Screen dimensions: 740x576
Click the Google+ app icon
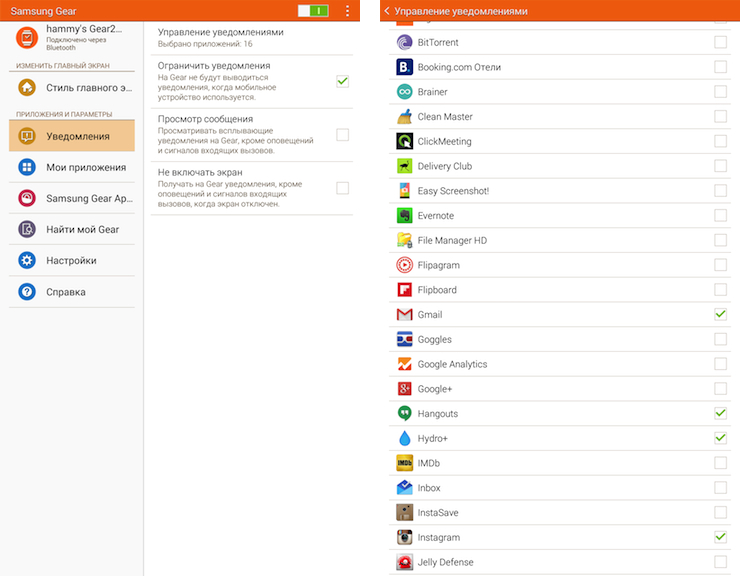404,389
